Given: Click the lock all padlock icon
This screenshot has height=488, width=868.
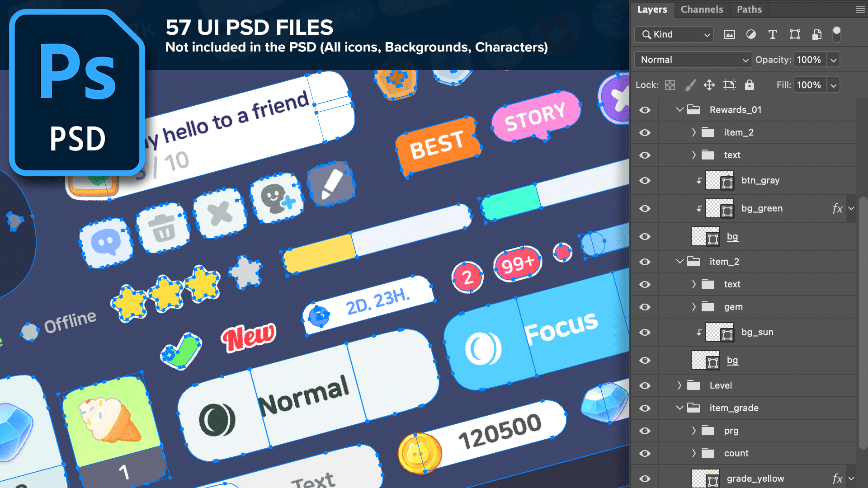Looking at the screenshot, I should (x=750, y=85).
